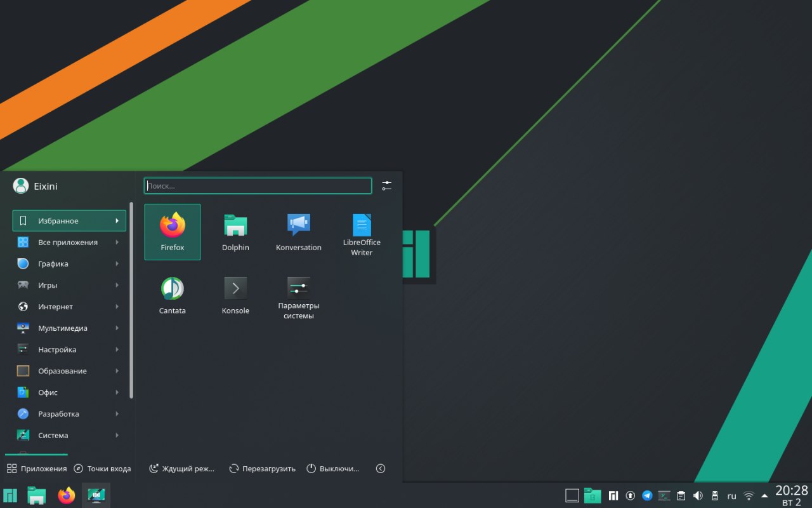
Task: Click the Eixini user avatar
Action: point(21,185)
